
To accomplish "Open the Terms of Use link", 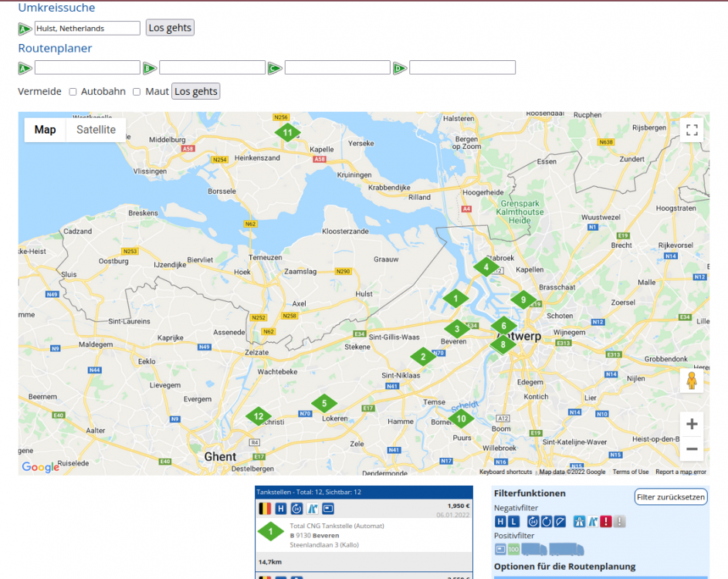I will click(x=631, y=472).
